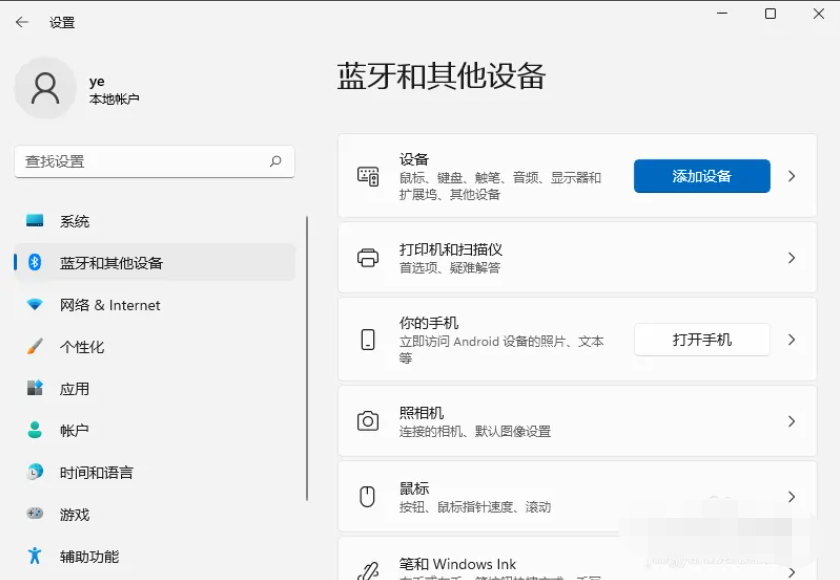Go to 辅助功能 settings
The height and width of the screenshot is (580, 840).
[89, 556]
